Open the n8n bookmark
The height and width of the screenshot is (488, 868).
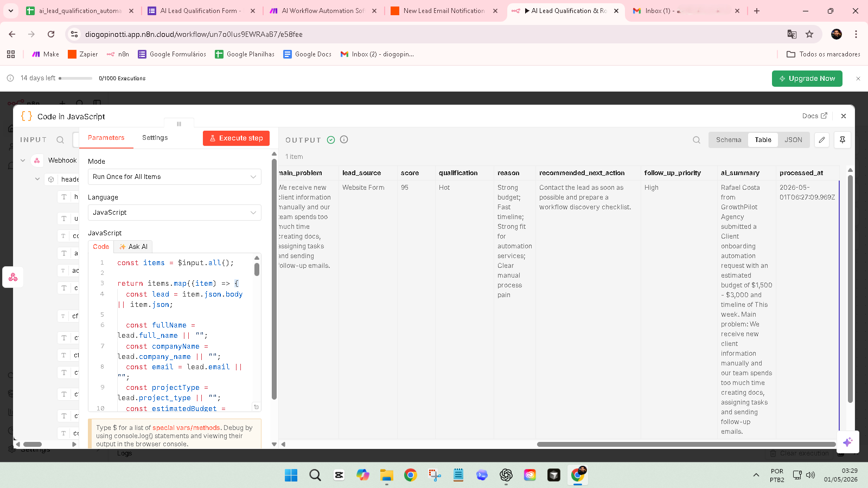tap(118, 54)
